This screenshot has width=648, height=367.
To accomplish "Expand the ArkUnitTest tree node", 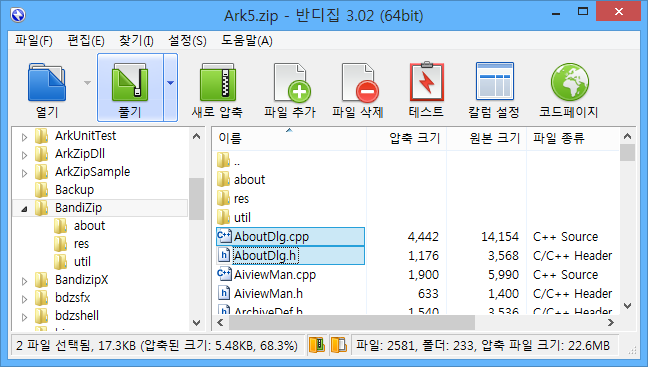I will click(24, 137).
